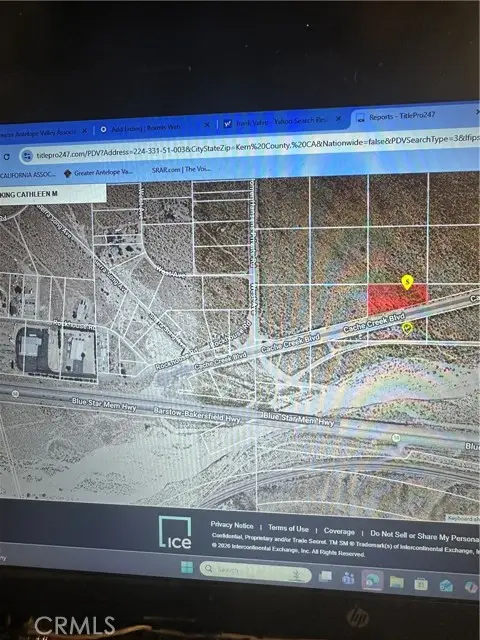This screenshot has width=480, height=640.
Task: Click the Windows taskbar Search box
Action: pos(256,571)
